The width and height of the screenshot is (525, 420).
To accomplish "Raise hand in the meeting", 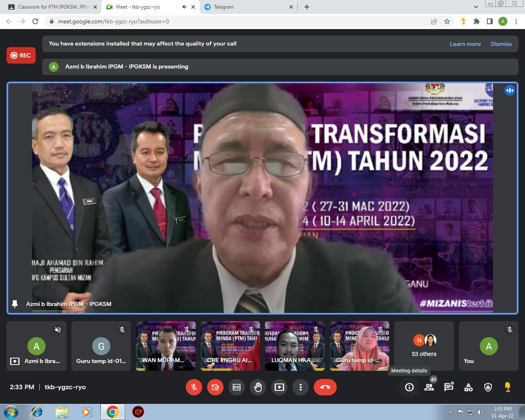I will 258,387.
